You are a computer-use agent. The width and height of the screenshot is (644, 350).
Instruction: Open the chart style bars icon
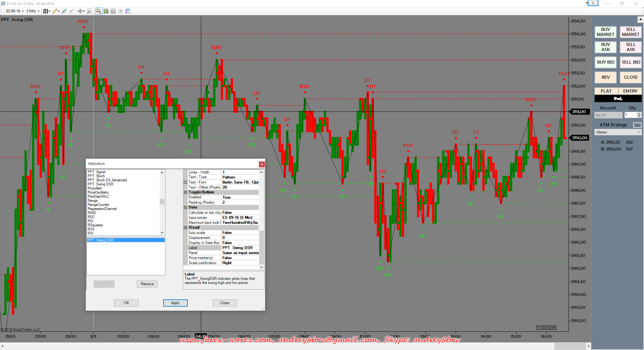[46, 11]
